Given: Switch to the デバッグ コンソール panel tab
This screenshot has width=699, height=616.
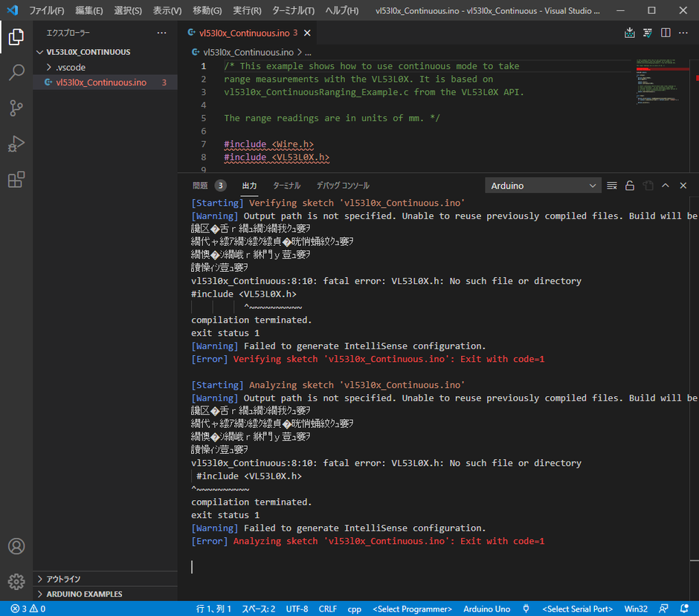Looking at the screenshot, I should point(343,186).
